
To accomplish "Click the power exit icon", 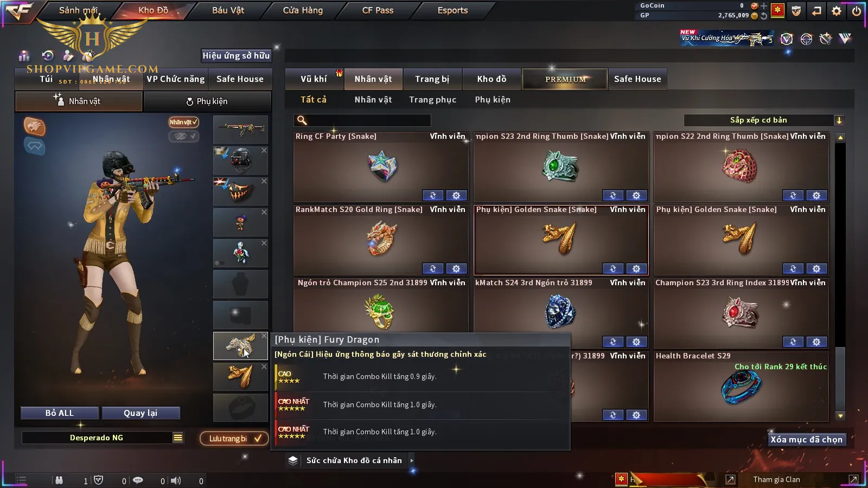I will 857,10.
